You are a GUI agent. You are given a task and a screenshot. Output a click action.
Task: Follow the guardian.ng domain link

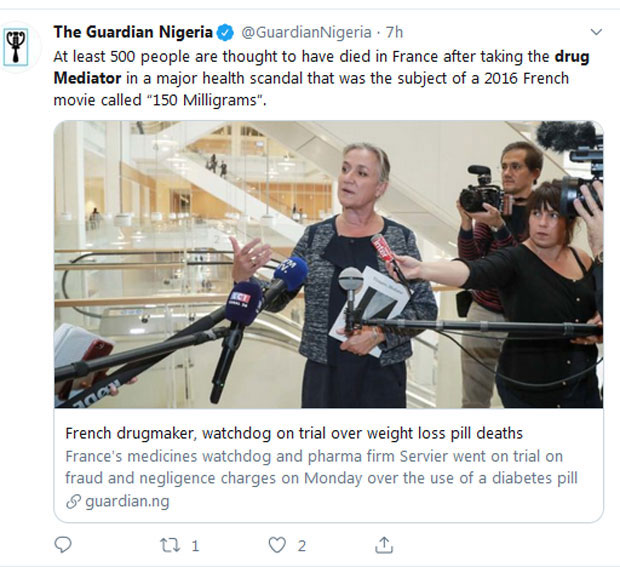coord(126,501)
